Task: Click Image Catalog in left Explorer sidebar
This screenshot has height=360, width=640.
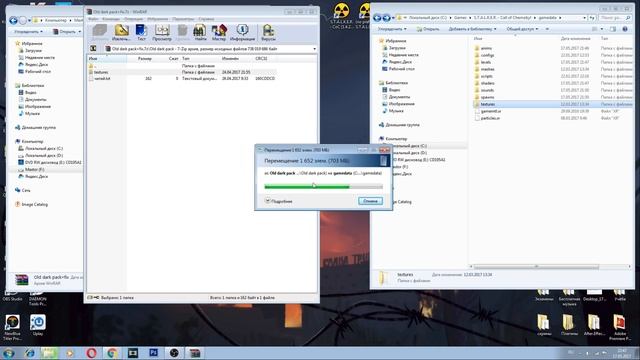Action: click(x=31, y=204)
